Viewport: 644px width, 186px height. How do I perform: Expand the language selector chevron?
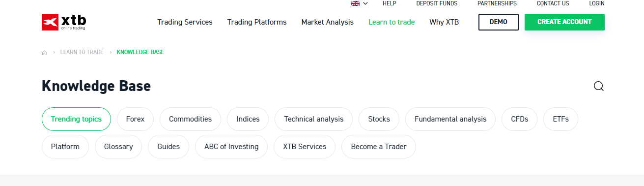[365, 3]
